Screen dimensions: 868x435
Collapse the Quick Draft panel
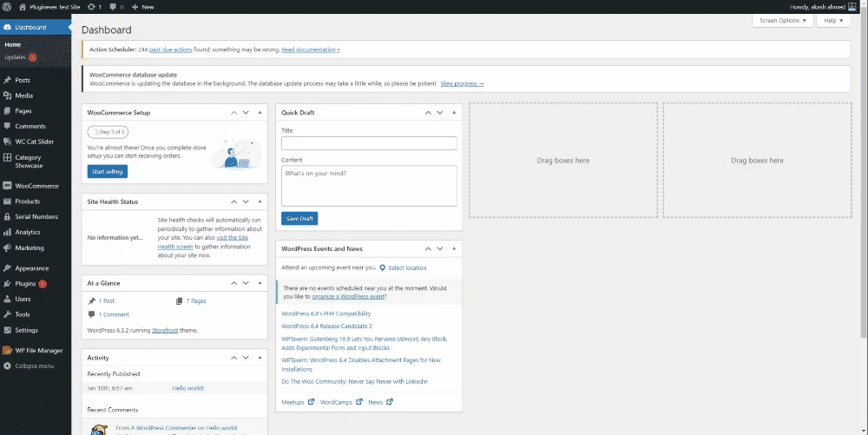click(x=454, y=112)
